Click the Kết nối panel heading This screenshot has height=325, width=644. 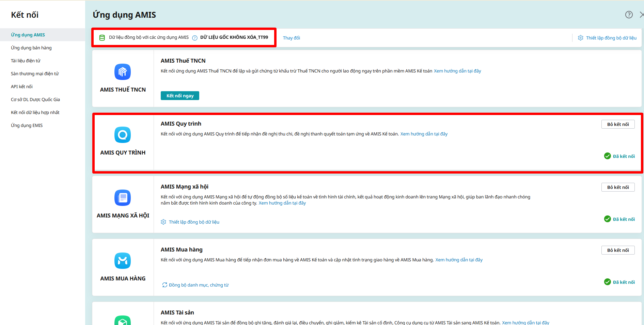tap(25, 15)
